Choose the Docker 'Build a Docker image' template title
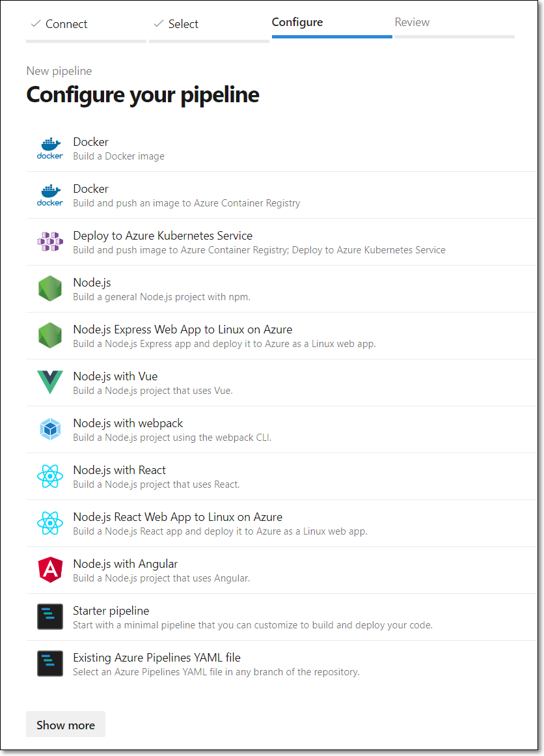544x756 pixels. 90,142
